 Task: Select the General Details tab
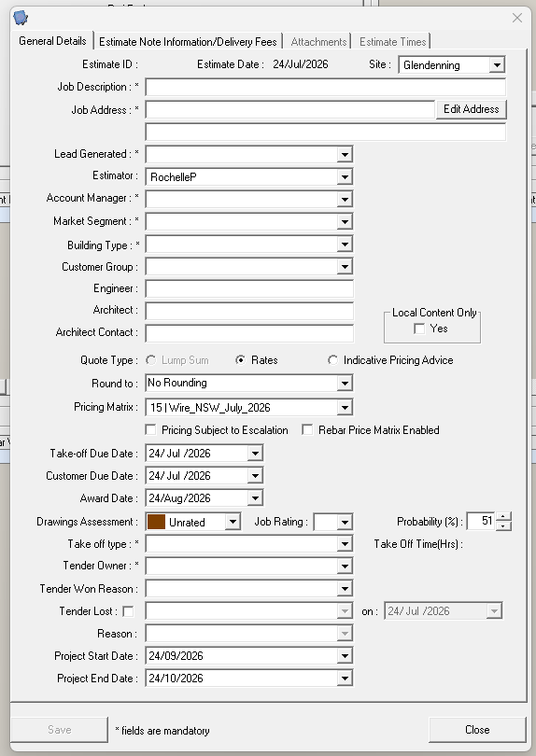click(x=52, y=40)
